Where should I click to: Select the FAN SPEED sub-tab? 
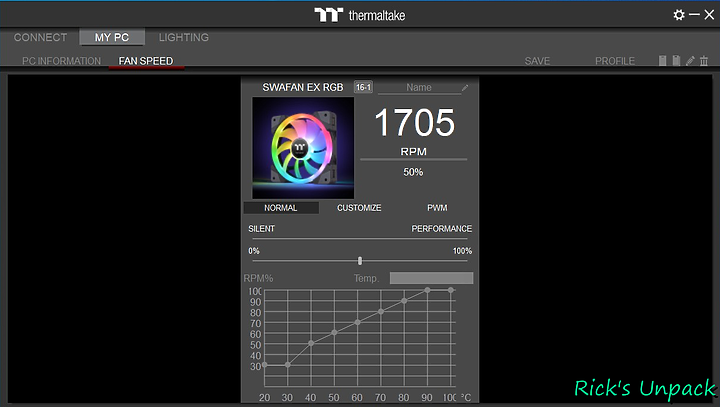(146, 61)
